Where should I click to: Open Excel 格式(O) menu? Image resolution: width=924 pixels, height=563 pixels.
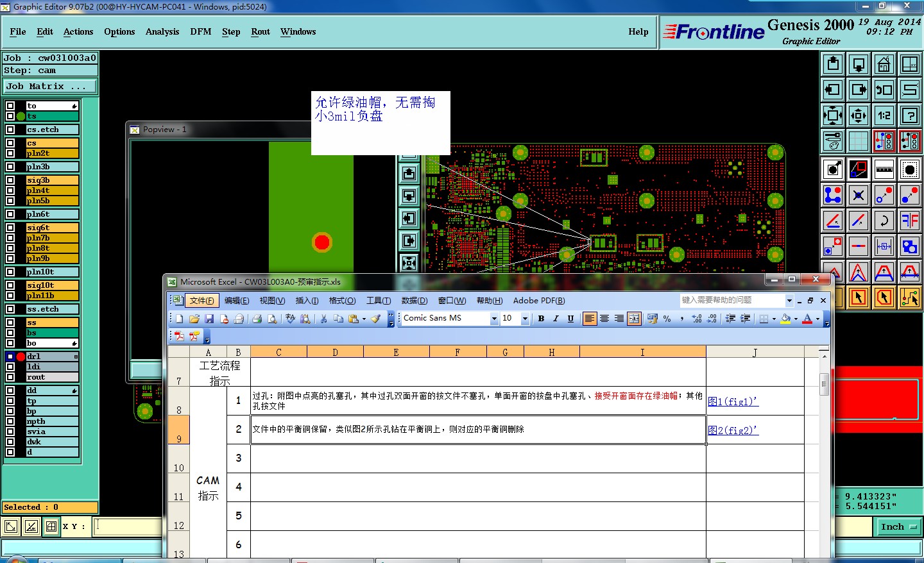(342, 301)
